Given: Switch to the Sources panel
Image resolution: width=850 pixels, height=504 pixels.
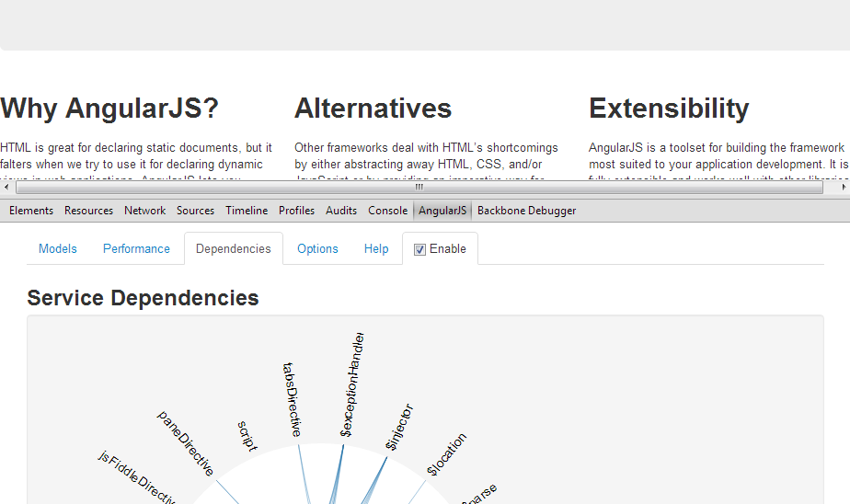Looking at the screenshot, I should coord(195,211).
